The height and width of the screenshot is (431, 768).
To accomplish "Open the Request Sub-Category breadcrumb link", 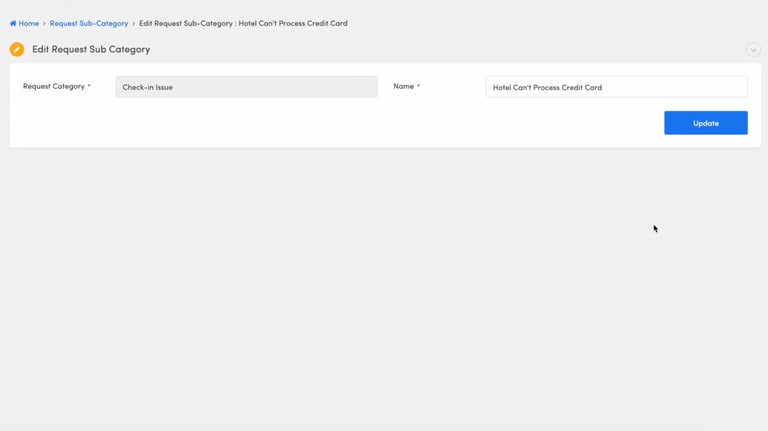I will (x=89, y=23).
